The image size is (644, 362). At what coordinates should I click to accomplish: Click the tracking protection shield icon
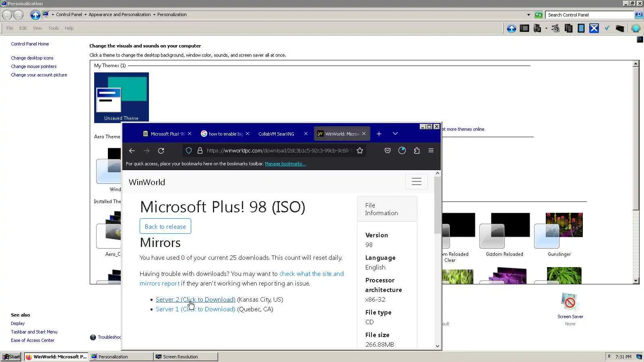tap(188, 150)
